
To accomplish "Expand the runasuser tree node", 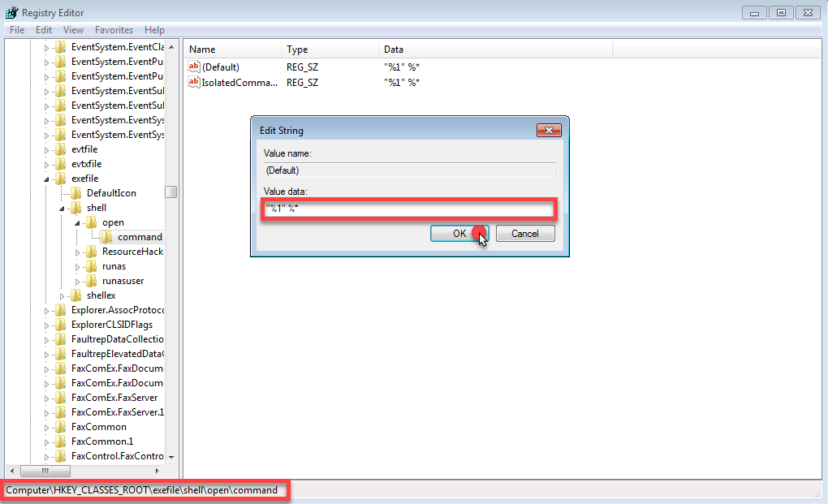I will [77, 281].
